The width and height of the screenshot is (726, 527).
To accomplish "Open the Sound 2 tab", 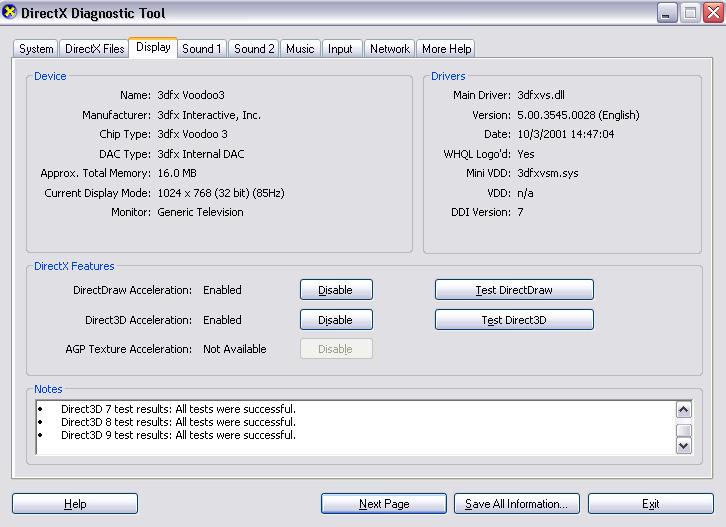I will pos(254,49).
